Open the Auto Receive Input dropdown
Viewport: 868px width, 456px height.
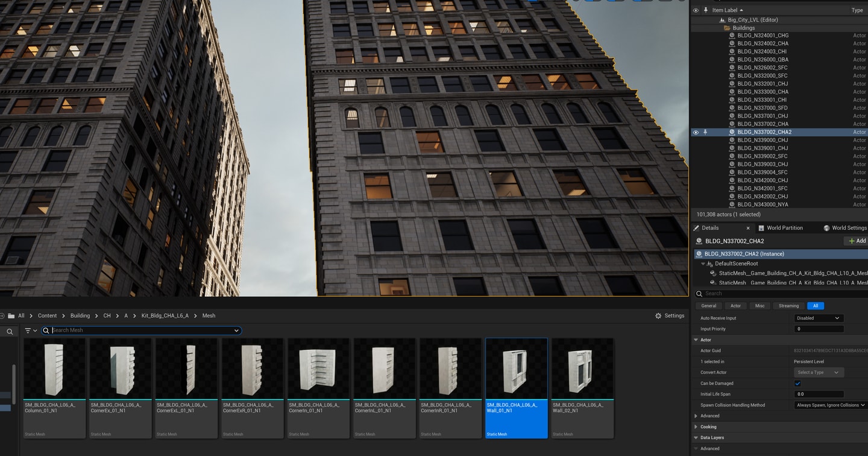coord(819,318)
